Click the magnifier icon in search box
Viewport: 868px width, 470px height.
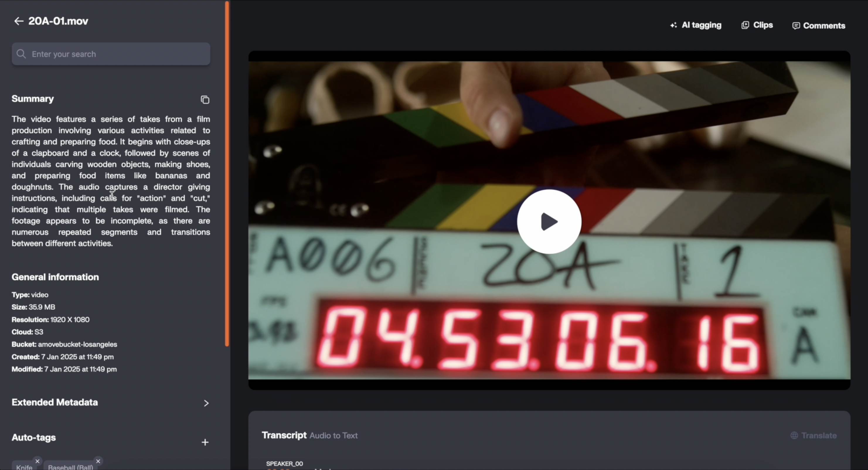[21, 54]
